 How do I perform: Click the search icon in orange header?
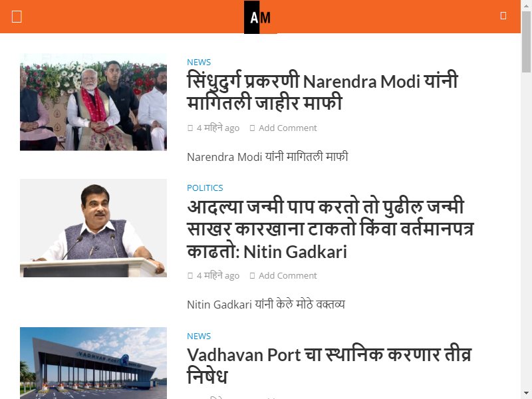tap(503, 16)
